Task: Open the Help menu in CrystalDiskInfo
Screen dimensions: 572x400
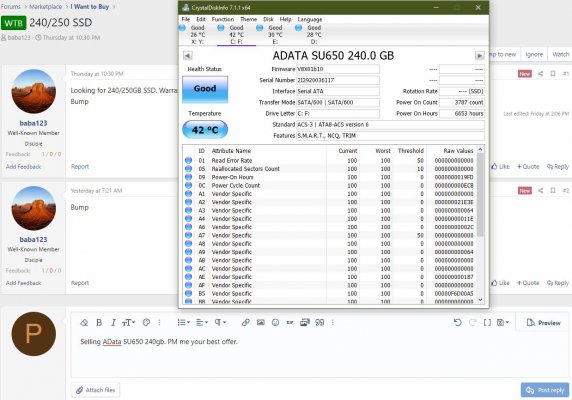Action: point(286,19)
